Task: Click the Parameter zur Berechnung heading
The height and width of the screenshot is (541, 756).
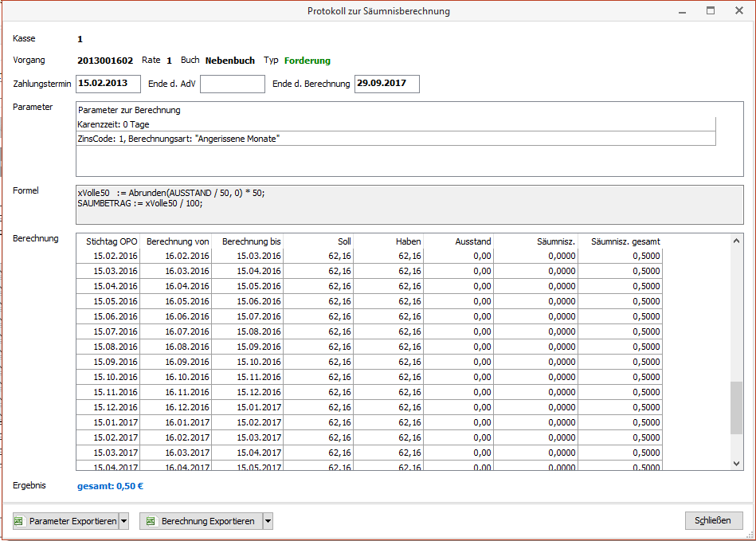Action: [x=129, y=110]
